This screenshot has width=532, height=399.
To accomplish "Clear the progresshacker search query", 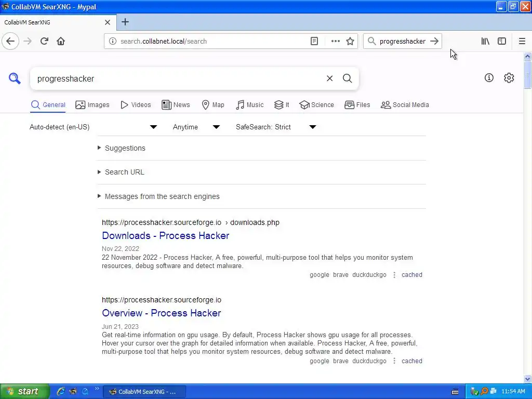I will tap(329, 78).
